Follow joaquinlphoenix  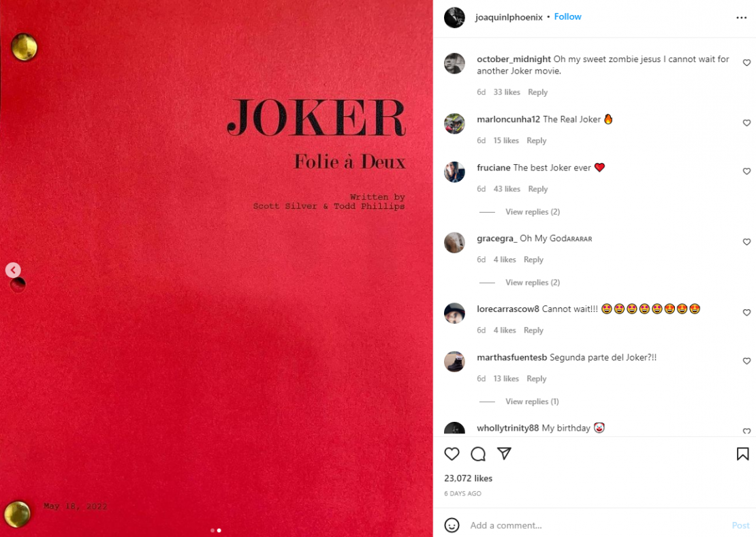point(567,17)
